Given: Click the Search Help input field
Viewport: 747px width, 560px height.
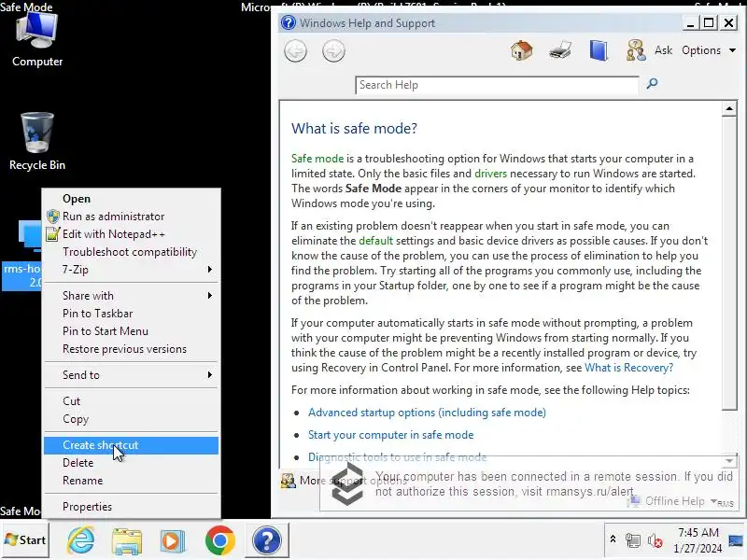Looking at the screenshot, I should pos(497,85).
